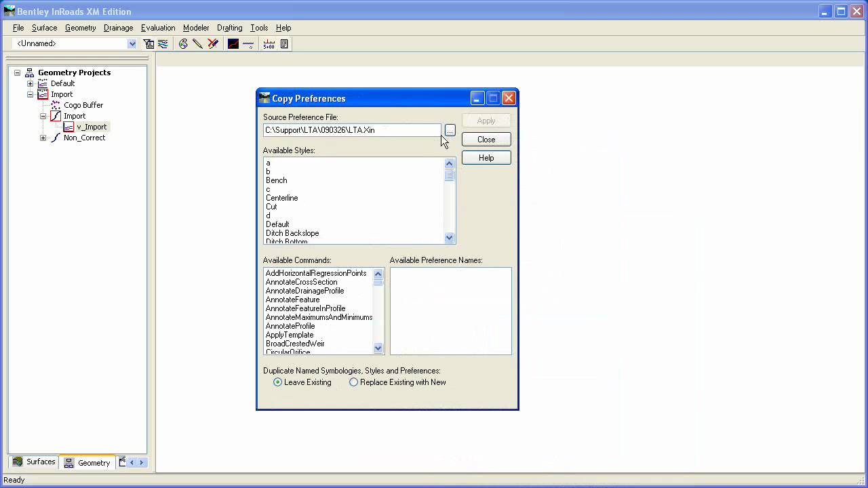Screen dimensions: 868x488
Task: Select Leave Existing radio option
Action: [x=277, y=382]
